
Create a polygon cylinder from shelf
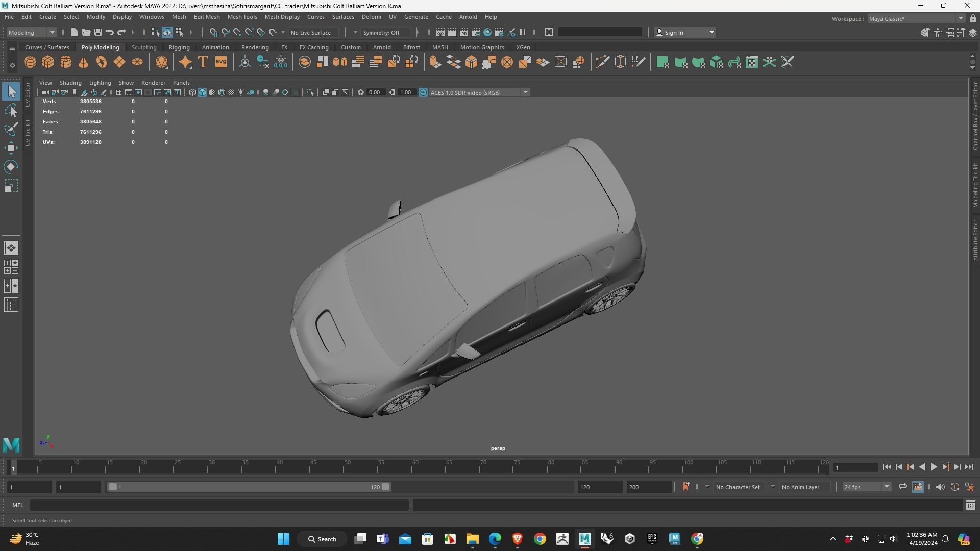click(x=66, y=62)
